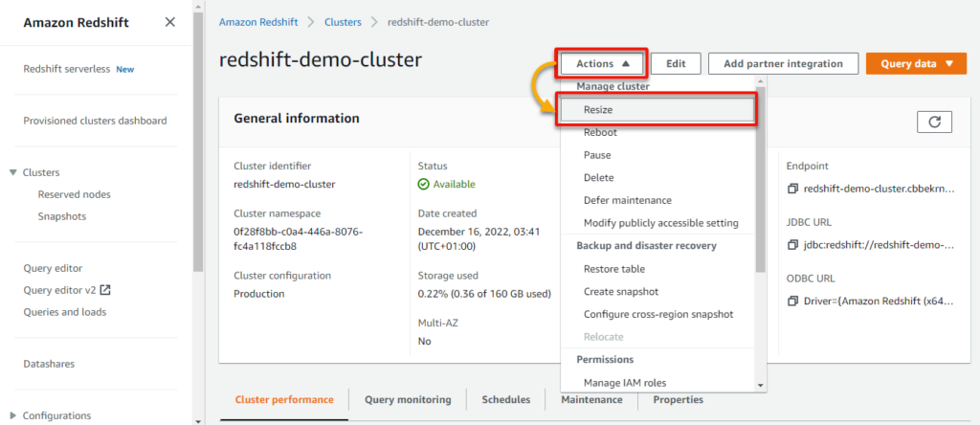Click the Multi-AZ value No
This screenshot has height=425, width=980.
coord(424,342)
